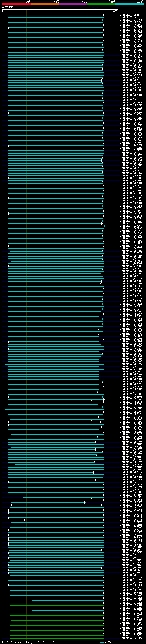Select the UniRef100_A6MML3 label
The width and height of the screenshot is (146, 644).
(131, 306)
